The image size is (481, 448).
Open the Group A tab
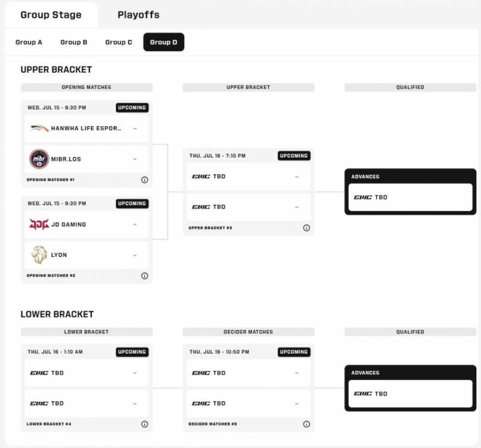click(x=29, y=42)
